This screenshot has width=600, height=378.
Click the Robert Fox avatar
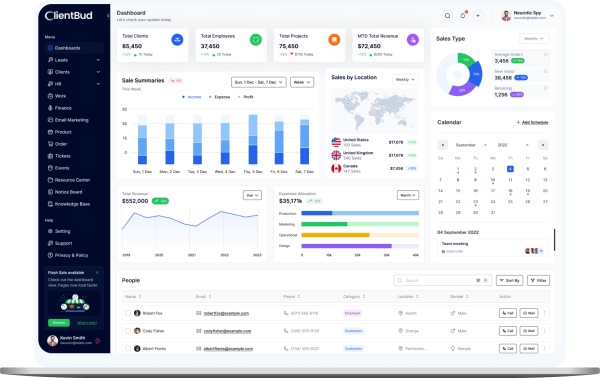137,313
